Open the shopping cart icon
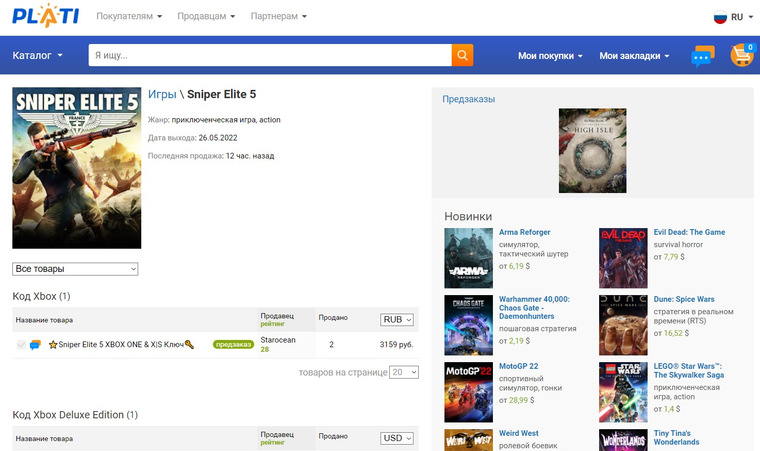 click(x=742, y=55)
